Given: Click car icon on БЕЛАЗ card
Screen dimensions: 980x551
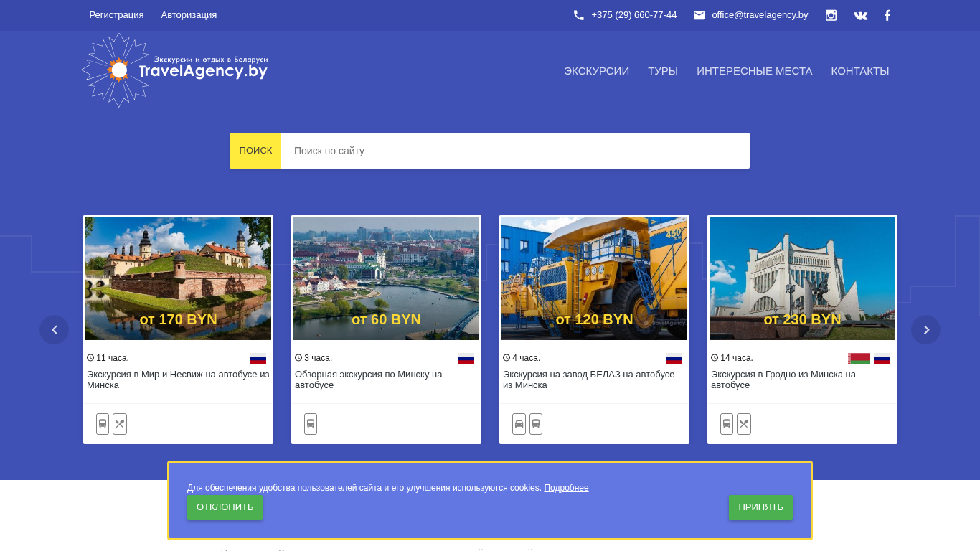Looking at the screenshot, I should coord(519,424).
